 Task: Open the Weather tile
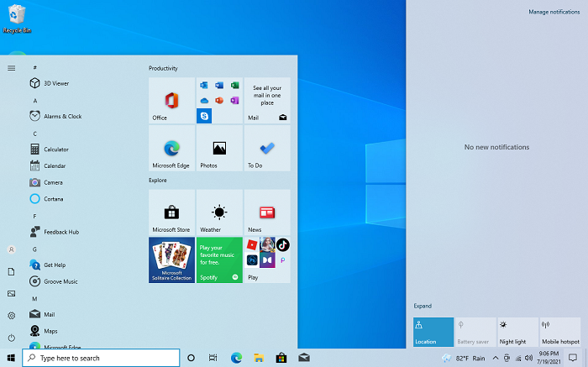click(x=219, y=212)
